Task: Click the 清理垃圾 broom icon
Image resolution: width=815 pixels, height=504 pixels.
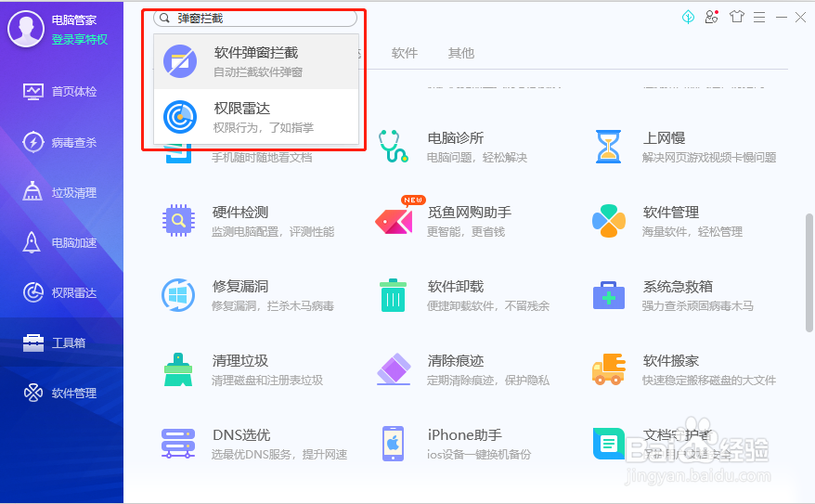Action: pos(178,369)
